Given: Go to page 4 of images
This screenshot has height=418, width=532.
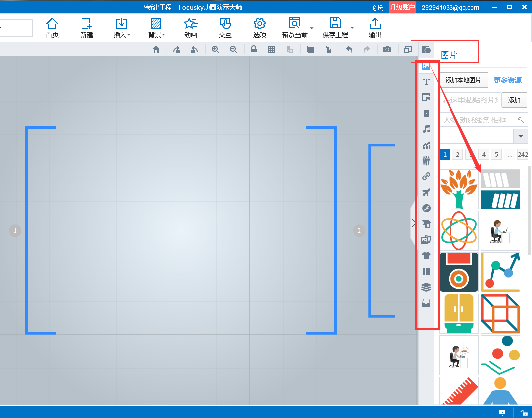Looking at the screenshot, I should (x=484, y=154).
